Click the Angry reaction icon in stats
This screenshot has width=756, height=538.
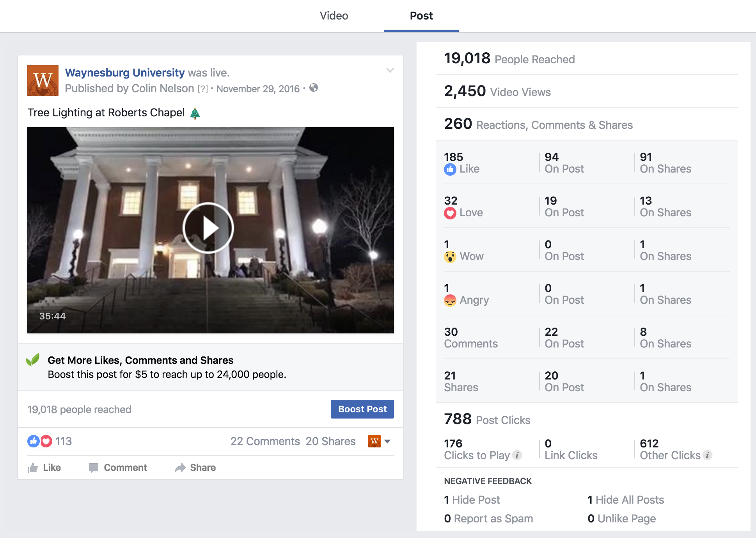pos(450,300)
